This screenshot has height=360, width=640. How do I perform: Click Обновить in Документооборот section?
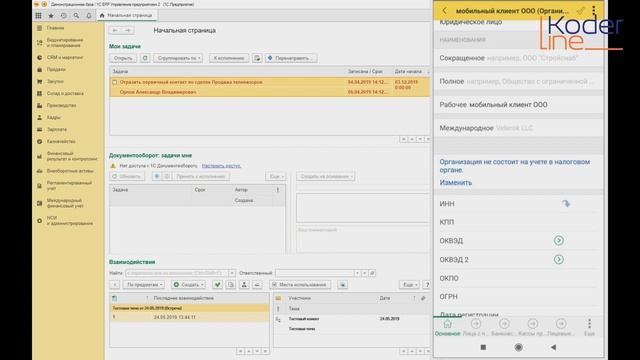[x=127, y=176]
